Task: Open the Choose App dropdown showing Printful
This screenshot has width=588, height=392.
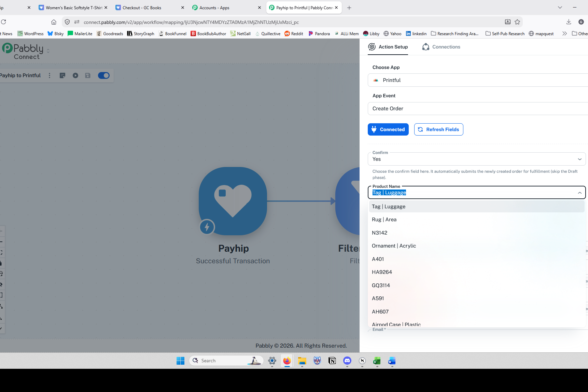Action: [x=478, y=80]
